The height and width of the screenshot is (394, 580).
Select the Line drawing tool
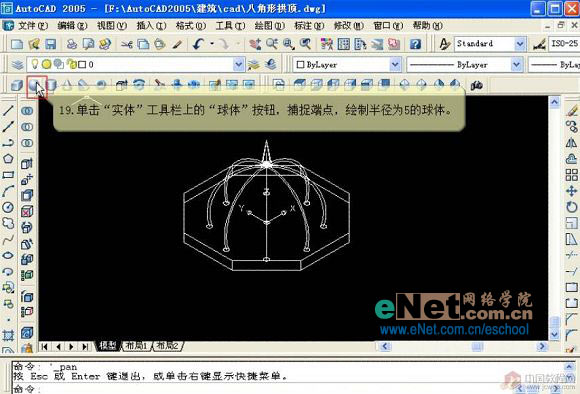click(x=8, y=110)
